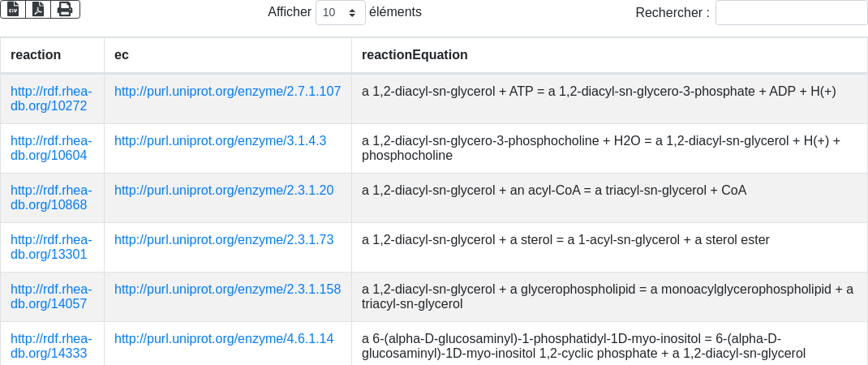The image size is (868, 365).
Task: Follow the enzyme/2.7.1.107 link
Action: pos(227,92)
